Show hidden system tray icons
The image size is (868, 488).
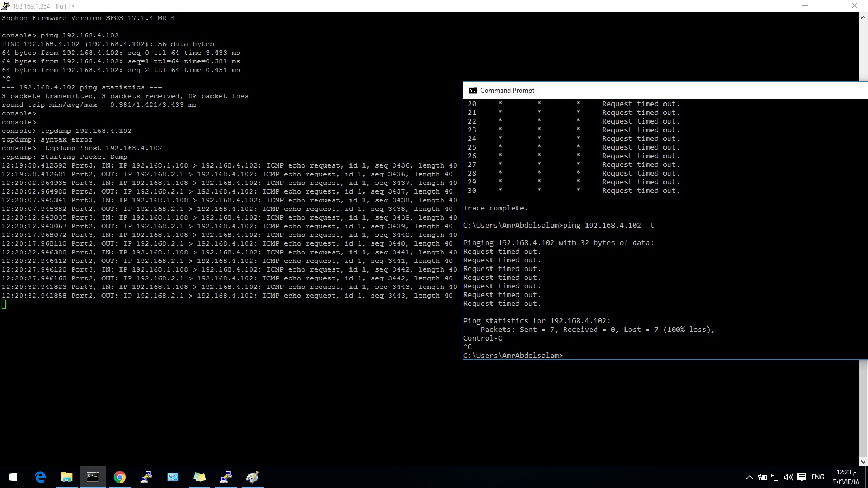pos(750,477)
